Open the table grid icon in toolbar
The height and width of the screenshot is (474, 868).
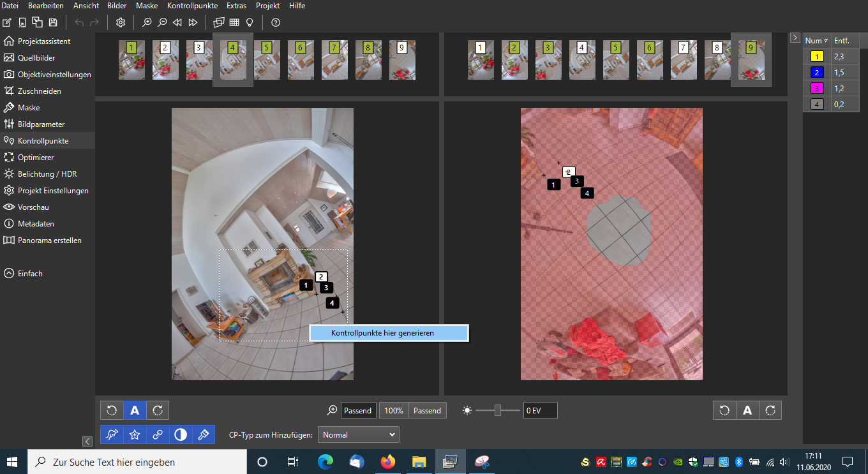click(234, 22)
